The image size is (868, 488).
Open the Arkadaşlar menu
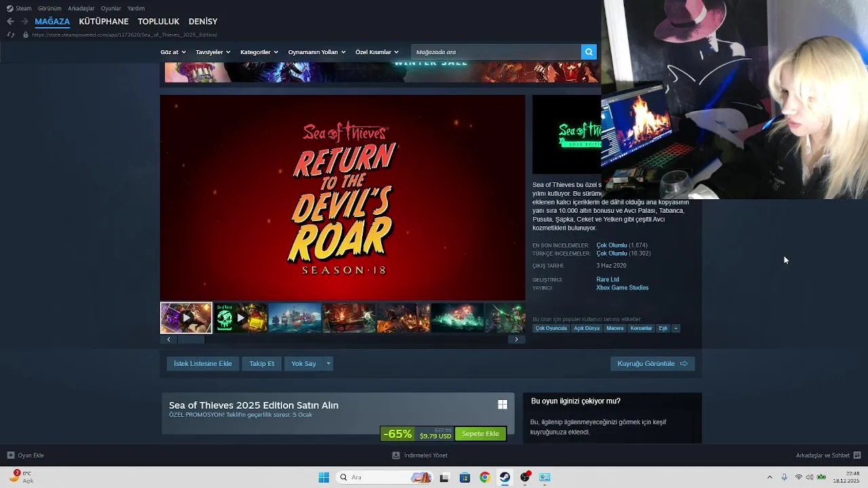click(x=82, y=8)
